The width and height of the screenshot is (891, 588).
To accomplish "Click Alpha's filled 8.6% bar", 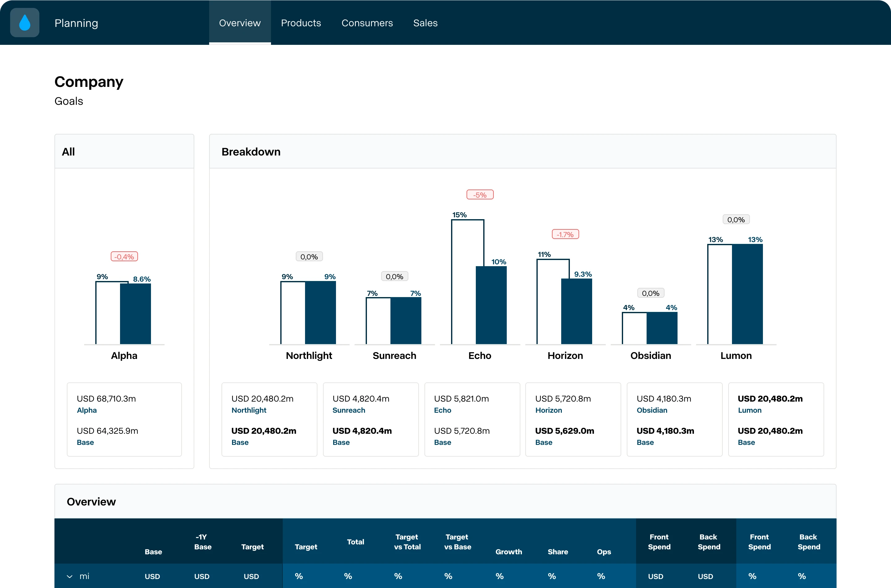I will coord(136,314).
